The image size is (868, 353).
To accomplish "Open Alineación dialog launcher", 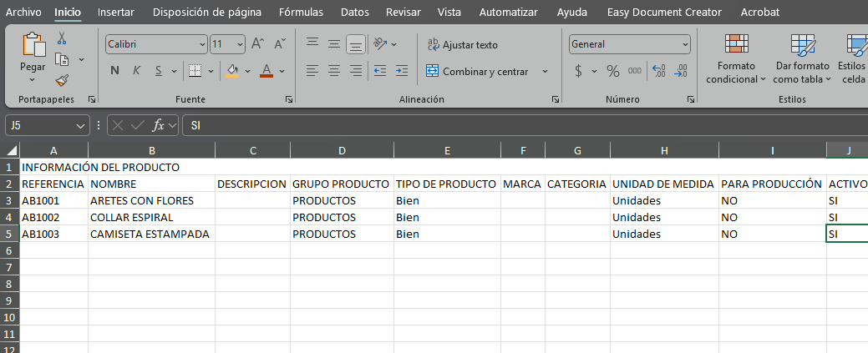I will coord(556,99).
